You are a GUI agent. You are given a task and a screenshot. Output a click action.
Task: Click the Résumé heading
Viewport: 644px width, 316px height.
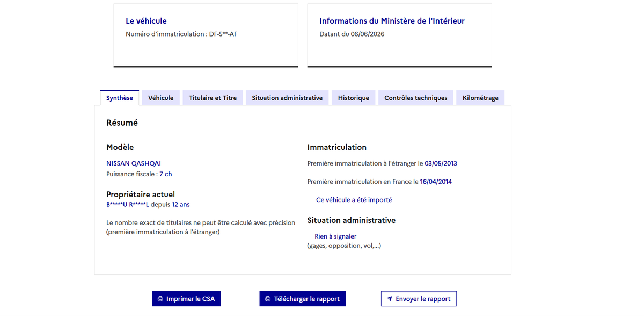[x=122, y=123]
